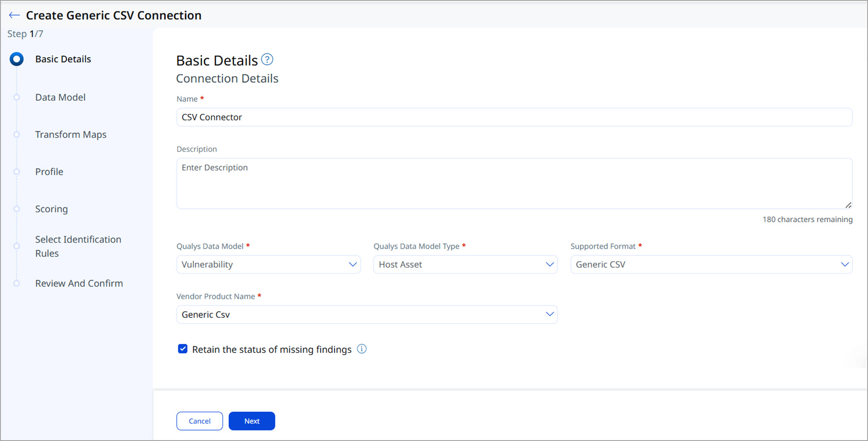The image size is (868, 441).
Task: Select the Profile step in sidebar
Action: [x=49, y=172]
